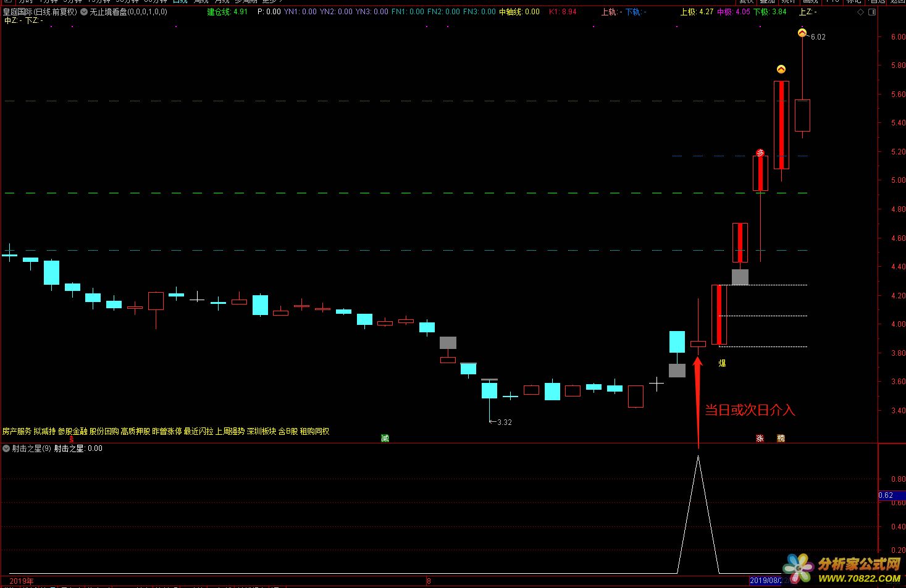906x588 pixels.
Task: Click the FN2: 0.00 value
Action: [x=443, y=12]
